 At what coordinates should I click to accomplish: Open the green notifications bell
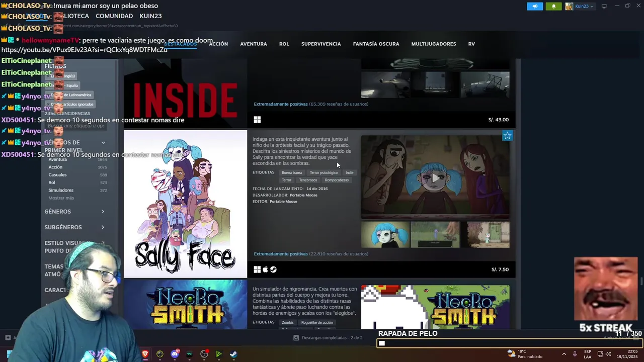(554, 6)
